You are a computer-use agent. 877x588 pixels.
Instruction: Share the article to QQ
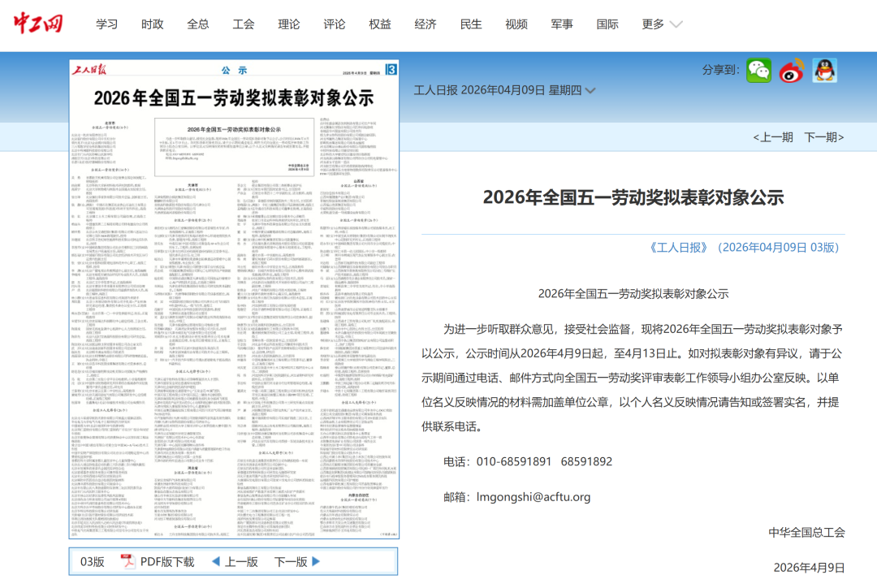[824, 71]
